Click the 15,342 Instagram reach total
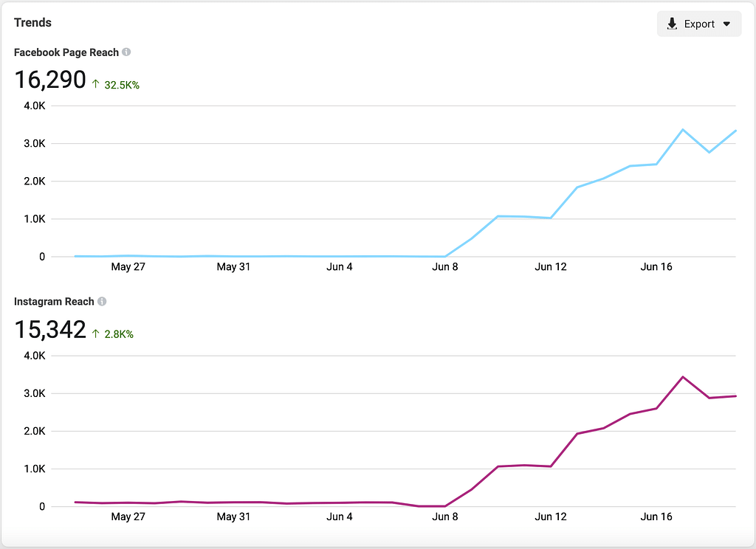The image size is (756, 549). (x=50, y=329)
